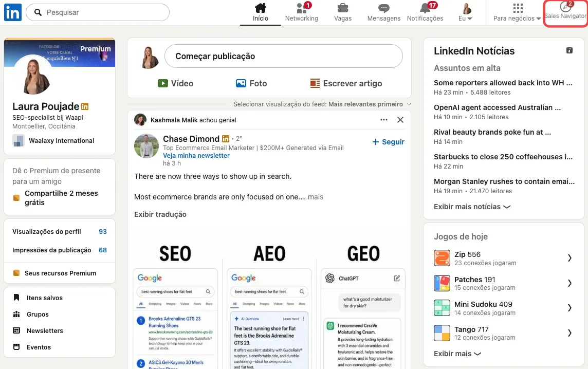Click LinkedIn Notícias info icon
This screenshot has width=588, height=369.
569,50
